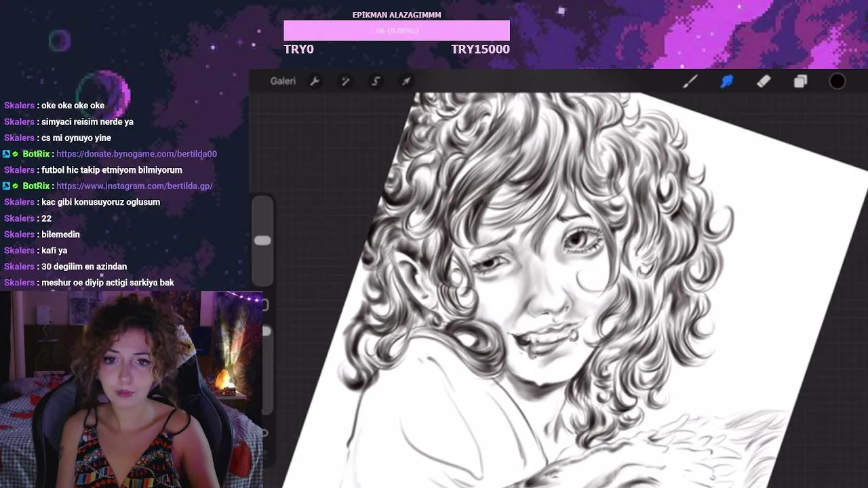Open the Actions wrench menu
Image resolution: width=868 pixels, height=488 pixels.
pyautogui.click(x=315, y=81)
